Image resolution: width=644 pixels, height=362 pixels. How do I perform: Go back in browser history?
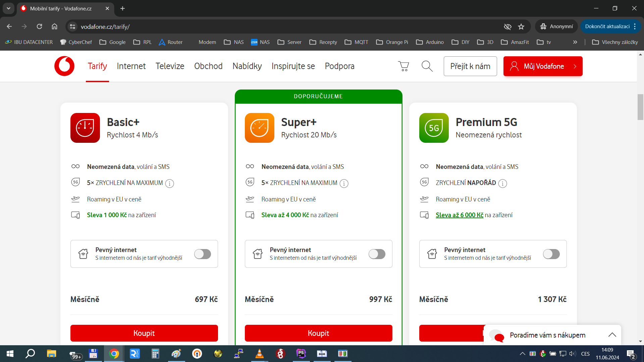[x=9, y=26]
